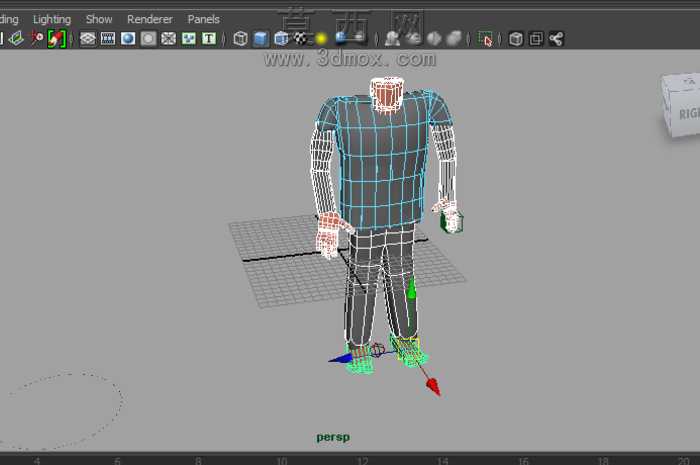Image resolution: width=700 pixels, height=465 pixels.
Task: Click the isolate select cursor icon
Action: point(485,39)
